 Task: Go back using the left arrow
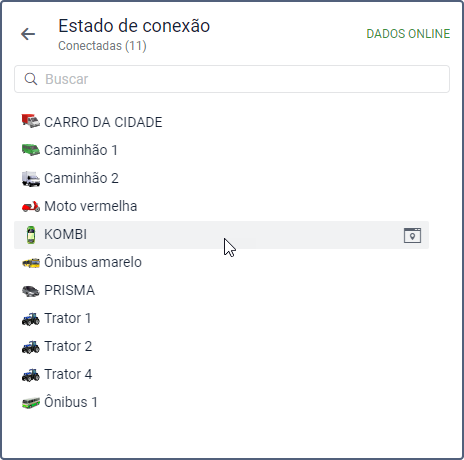(28, 34)
